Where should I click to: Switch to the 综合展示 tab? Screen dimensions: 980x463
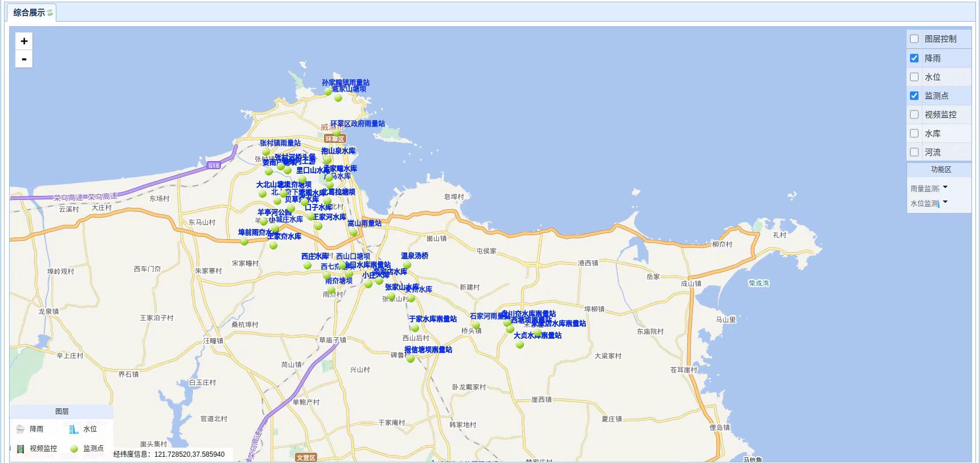30,13
